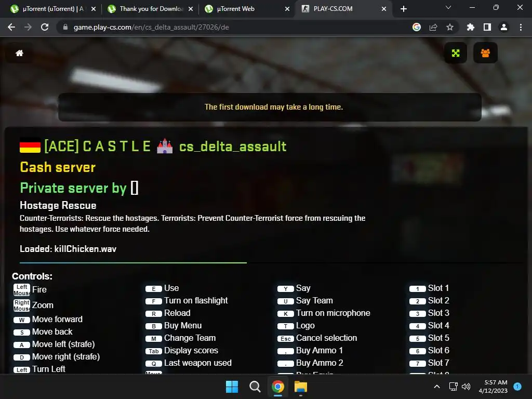Click the F key Turn on flashlight entry
Image resolution: width=532 pixels, height=399 pixels.
[187, 301]
